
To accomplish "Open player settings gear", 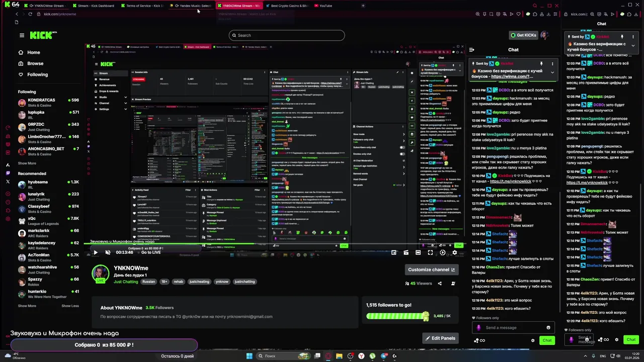I will 454,252.
